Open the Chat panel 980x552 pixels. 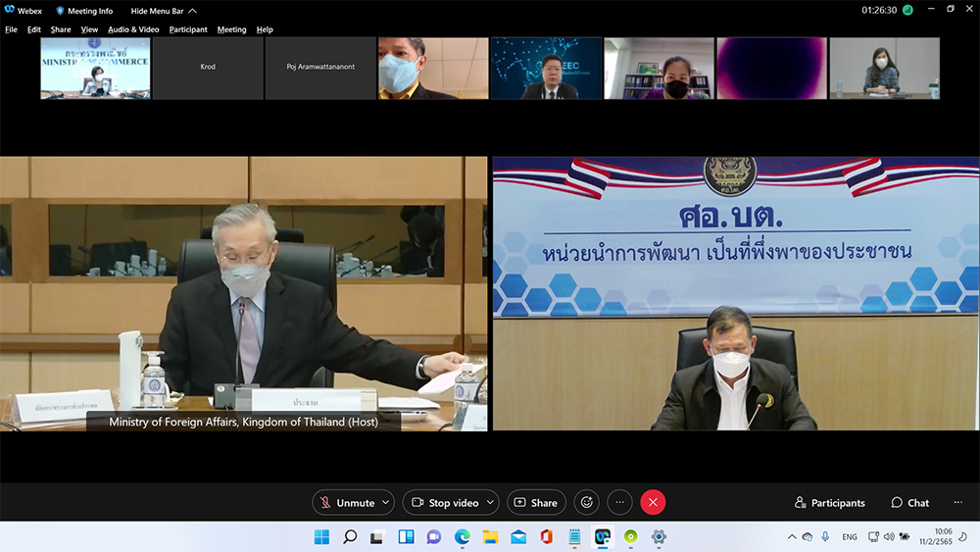pos(910,503)
